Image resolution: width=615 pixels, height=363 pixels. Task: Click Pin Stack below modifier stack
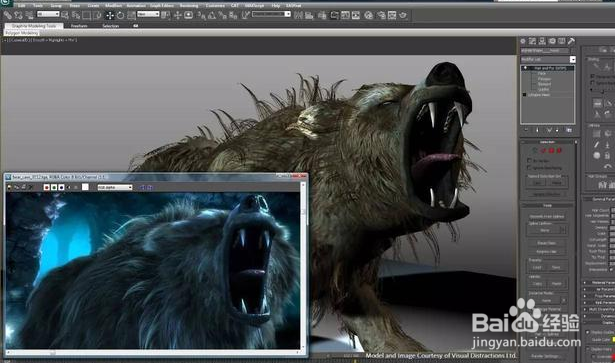(526, 130)
